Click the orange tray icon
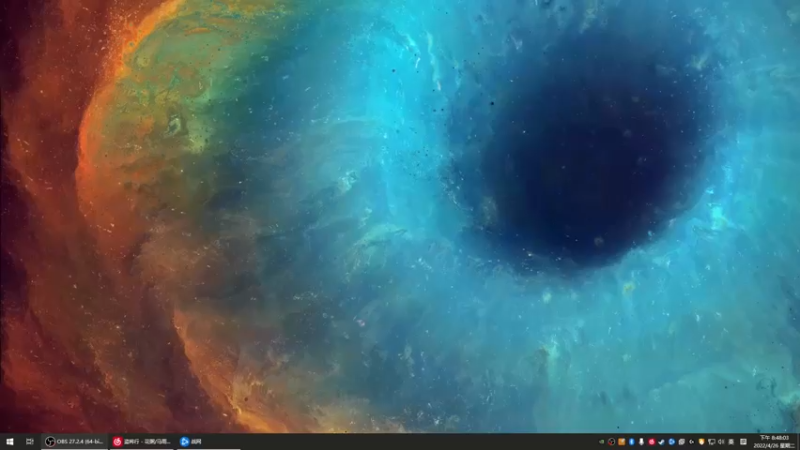The height and width of the screenshot is (450, 800). (x=621, y=442)
